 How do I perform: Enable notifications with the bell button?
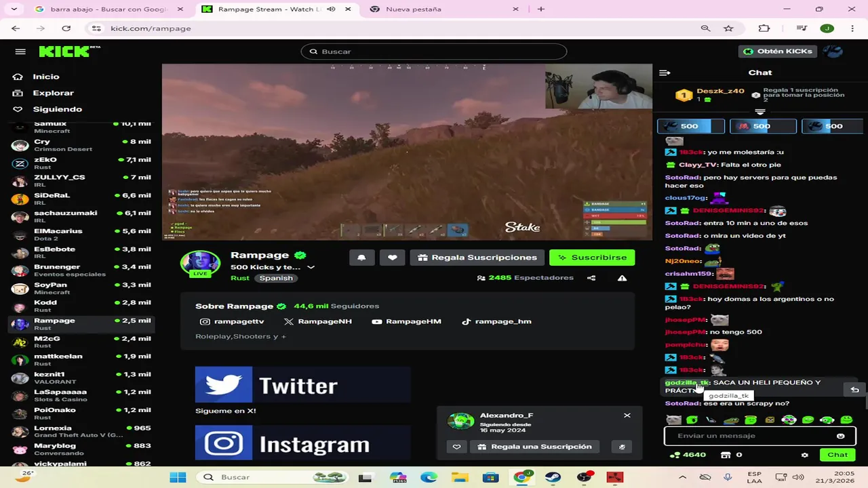[x=362, y=258]
